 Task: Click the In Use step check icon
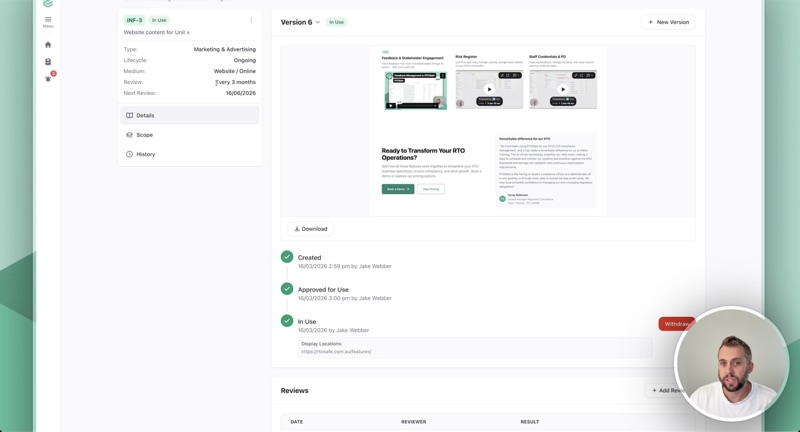point(287,321)
